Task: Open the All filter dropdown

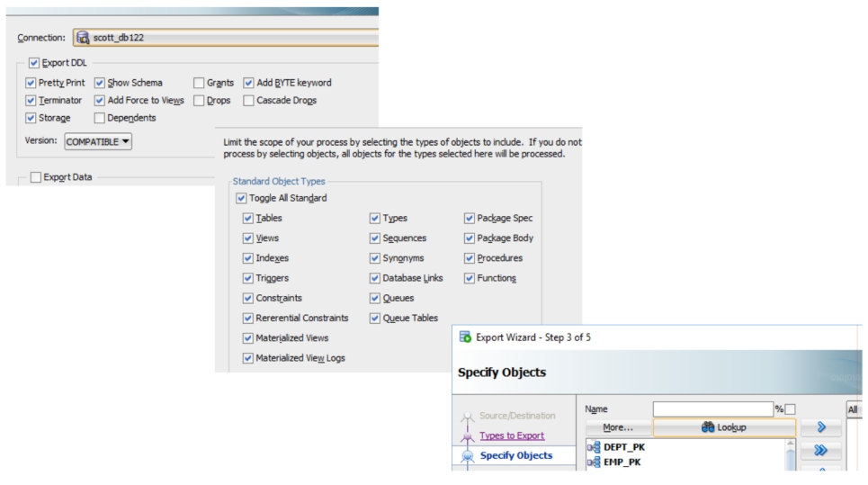Action: coord(854,409)
